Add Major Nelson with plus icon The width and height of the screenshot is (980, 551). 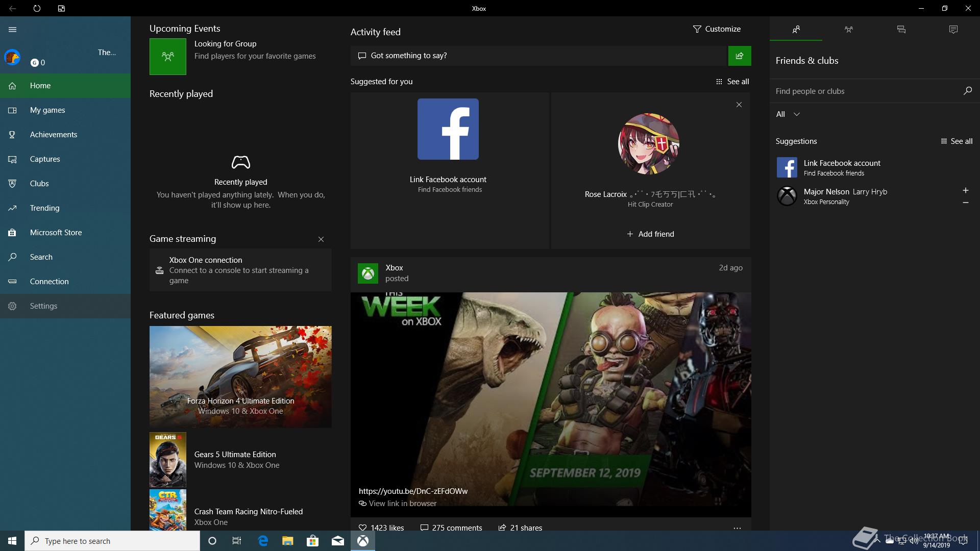pyautogui.click(x=965, y=190)
